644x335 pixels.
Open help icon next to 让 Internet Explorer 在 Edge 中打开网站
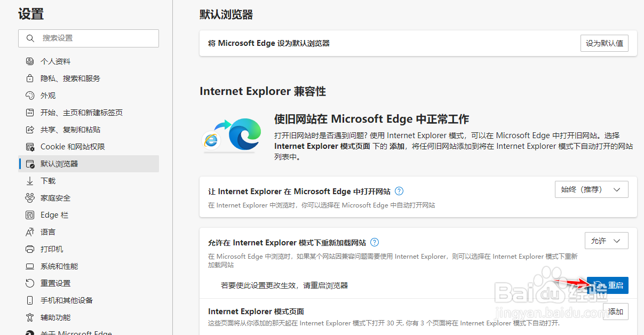(399, 191)
